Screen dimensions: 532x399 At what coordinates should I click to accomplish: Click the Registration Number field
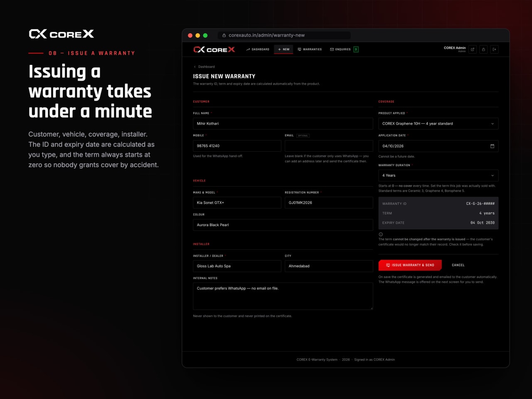click(x=329, y=203)
